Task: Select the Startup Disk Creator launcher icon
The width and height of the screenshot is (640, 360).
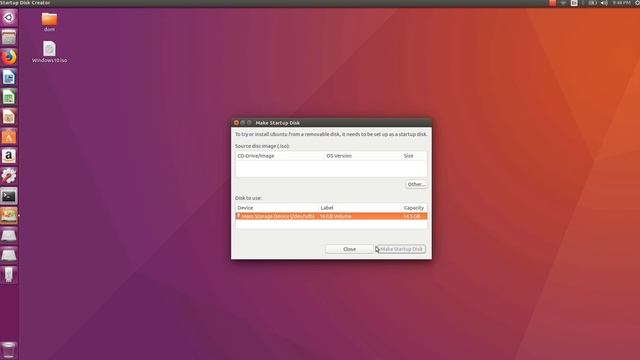Action: point(9,216)
